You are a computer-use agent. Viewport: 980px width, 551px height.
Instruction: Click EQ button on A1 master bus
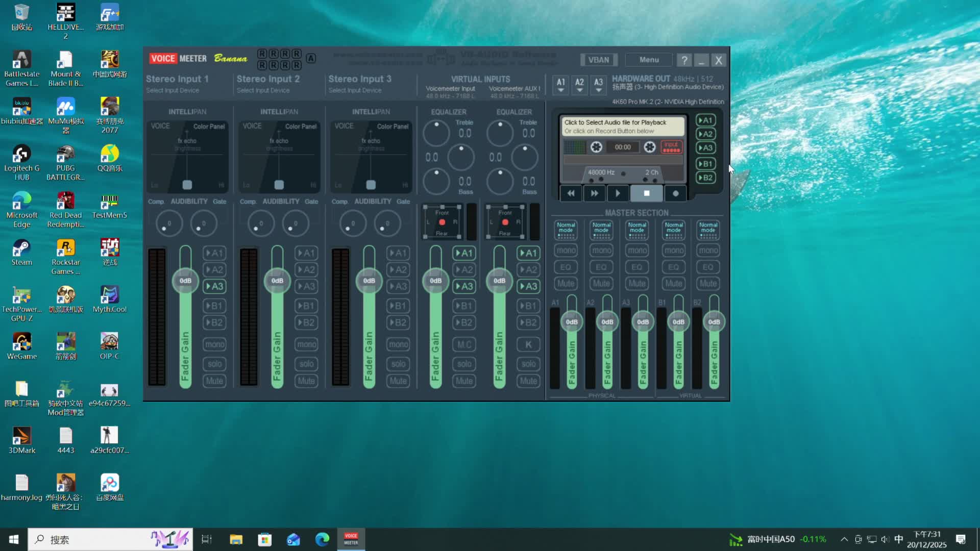point(566,267)
